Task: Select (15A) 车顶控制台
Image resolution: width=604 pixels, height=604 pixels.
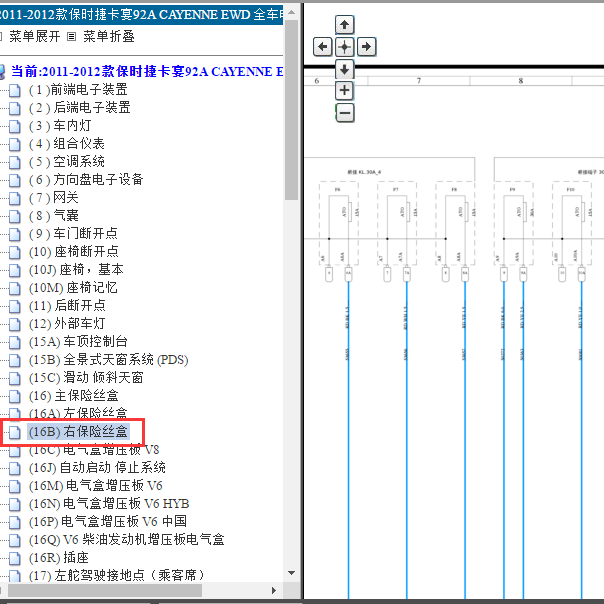Action: (78, 342)
